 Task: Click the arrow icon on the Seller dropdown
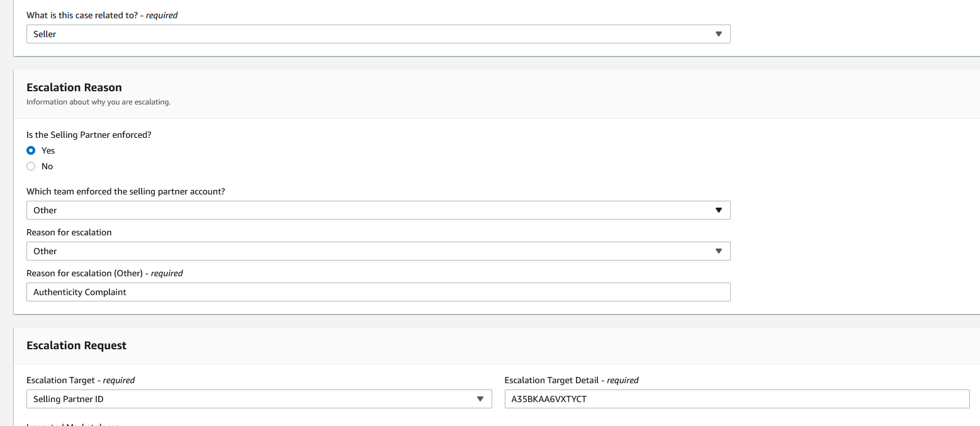coord(719,34)
